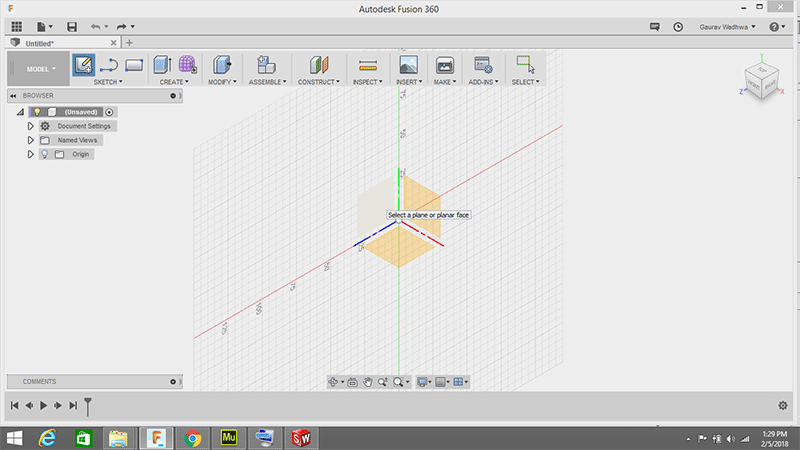Open the CREATE dropdown menu

click(174, 82)
